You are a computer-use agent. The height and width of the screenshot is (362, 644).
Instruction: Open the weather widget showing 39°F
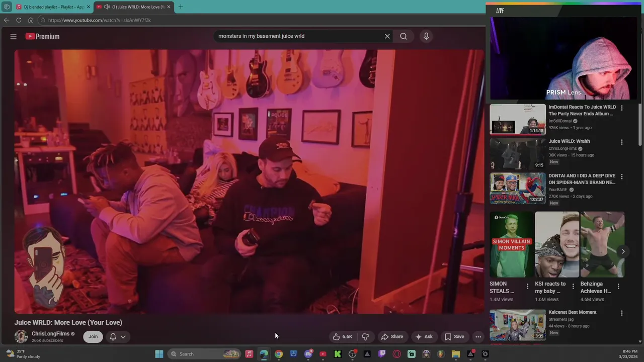point(23,354)
